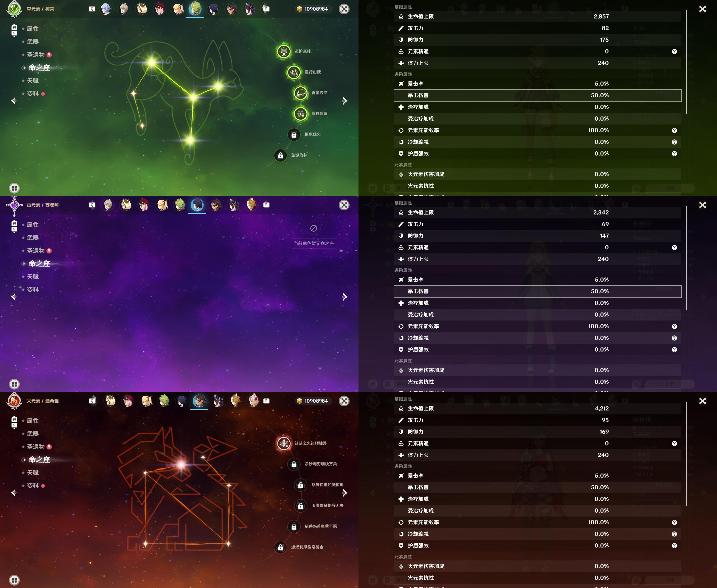Click the 防御力 147 row
717x588 pixels.
pyautogui.click(x=537, y=236)
